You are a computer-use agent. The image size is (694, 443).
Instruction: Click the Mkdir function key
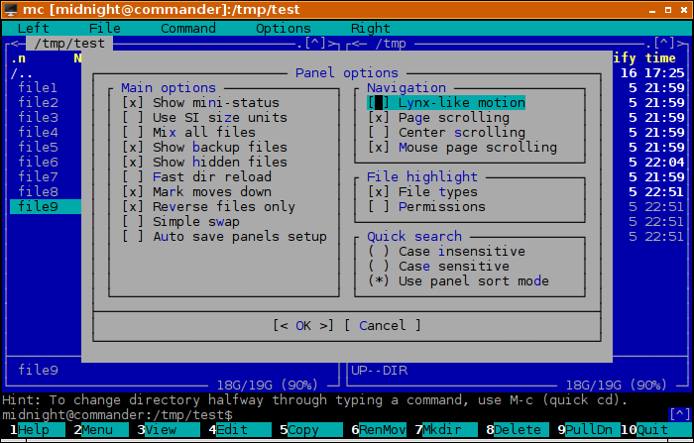click(442, 429)
